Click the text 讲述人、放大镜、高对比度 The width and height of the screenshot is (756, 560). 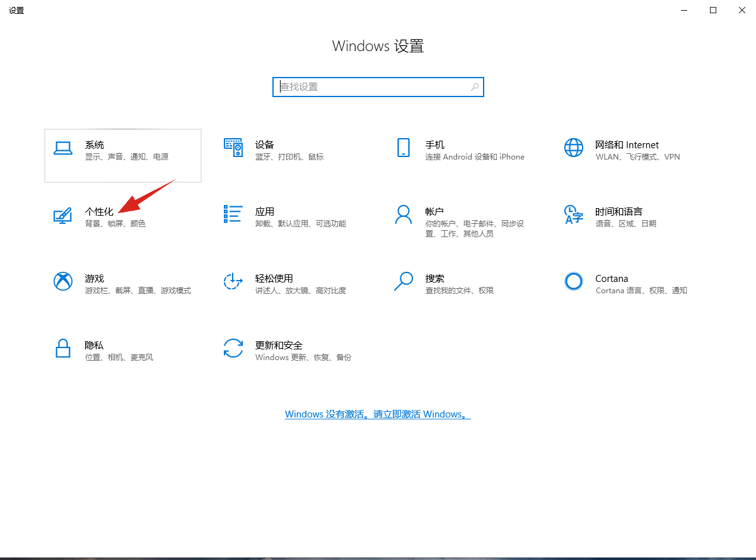301,290
